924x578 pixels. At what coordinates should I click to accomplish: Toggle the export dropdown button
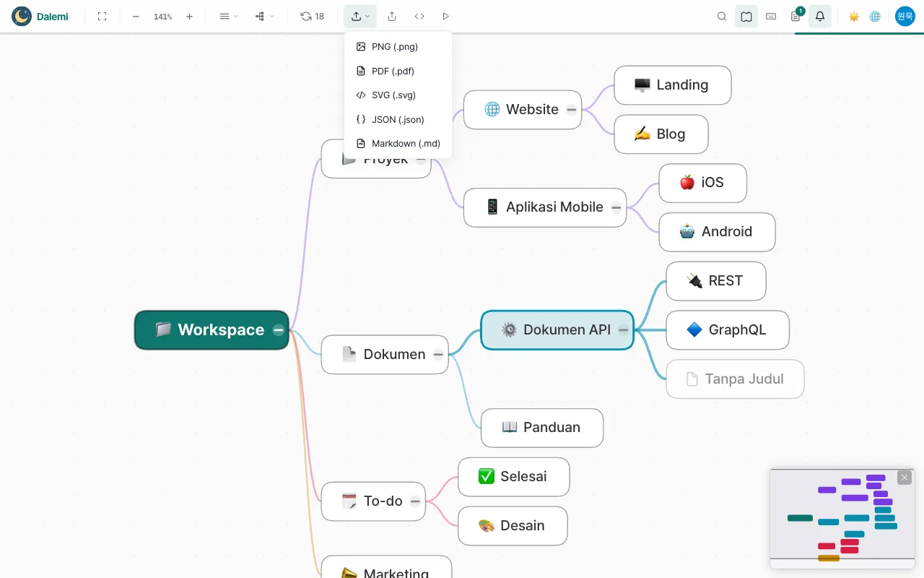click(360, 16)
